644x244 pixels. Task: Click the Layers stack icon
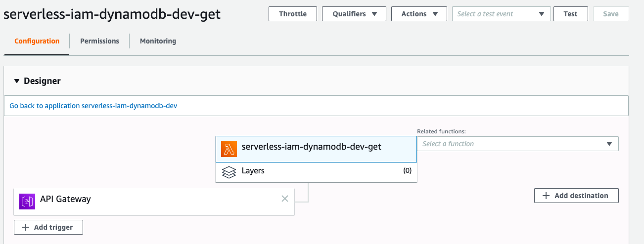point(229,172)
